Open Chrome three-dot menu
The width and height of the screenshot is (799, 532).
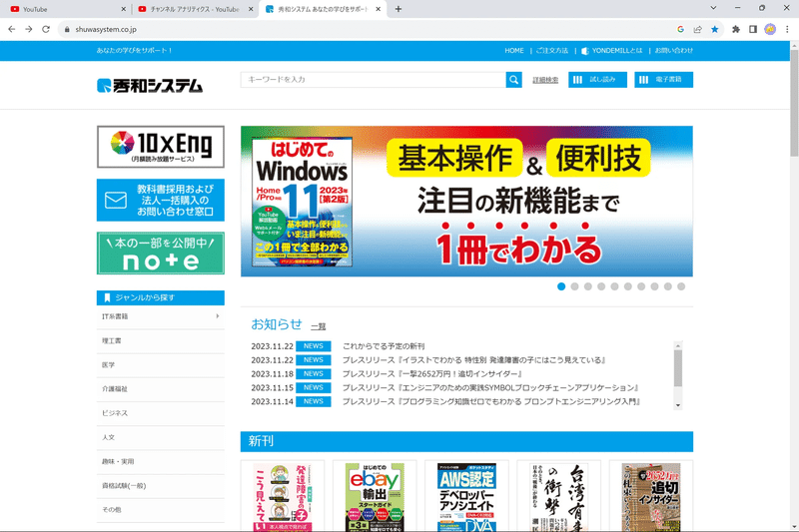[x=787, y=30]
